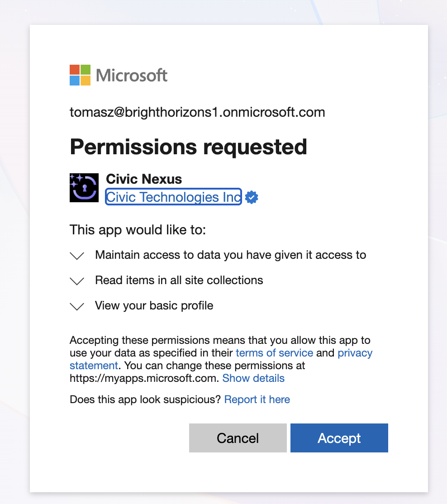Image resolution: width=447 pixels, height=504 pixels.
Task: Click Show details
Action: (x=253, y=378)
